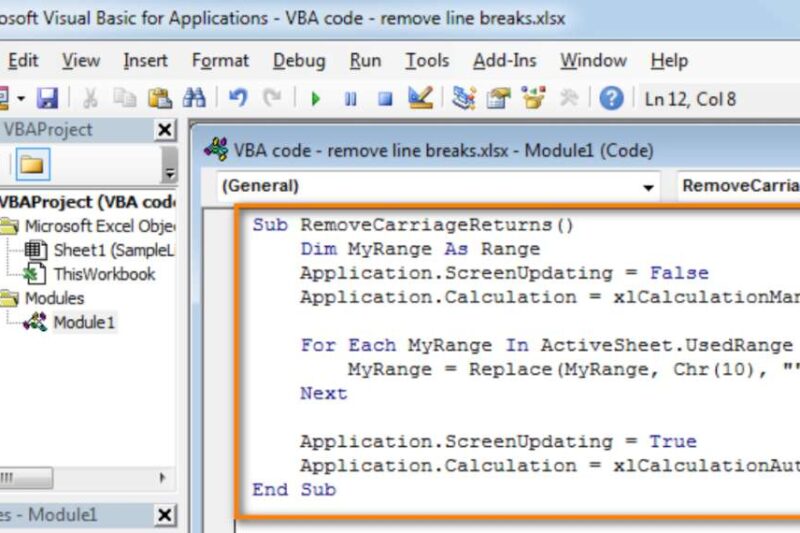
Task: Click the Undo arrow icon
Action: [238, 97]
